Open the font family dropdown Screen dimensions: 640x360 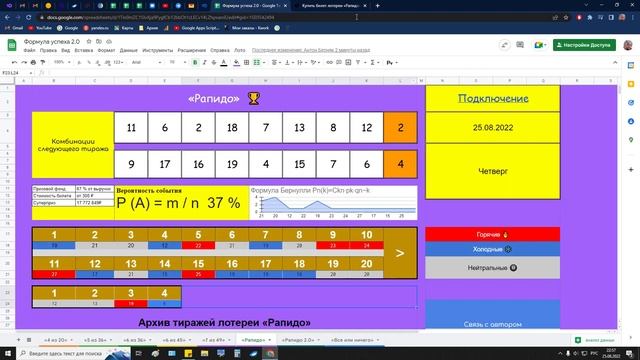tap(147, 62)
